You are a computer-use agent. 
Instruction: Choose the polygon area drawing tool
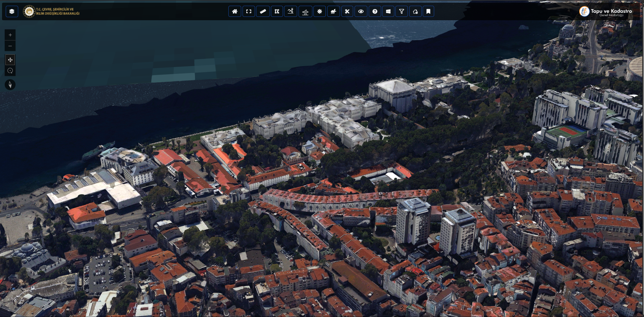(x=277, y=11)
